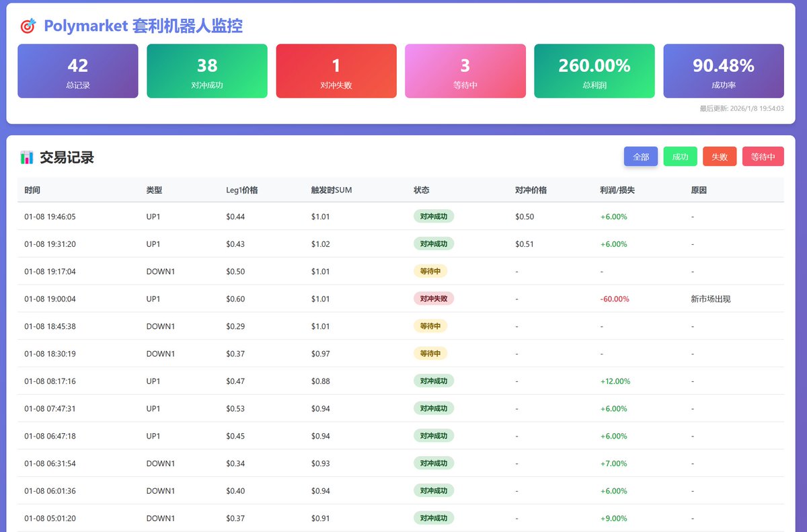Click the 最后更新 timestamp text

pos(742,108)
